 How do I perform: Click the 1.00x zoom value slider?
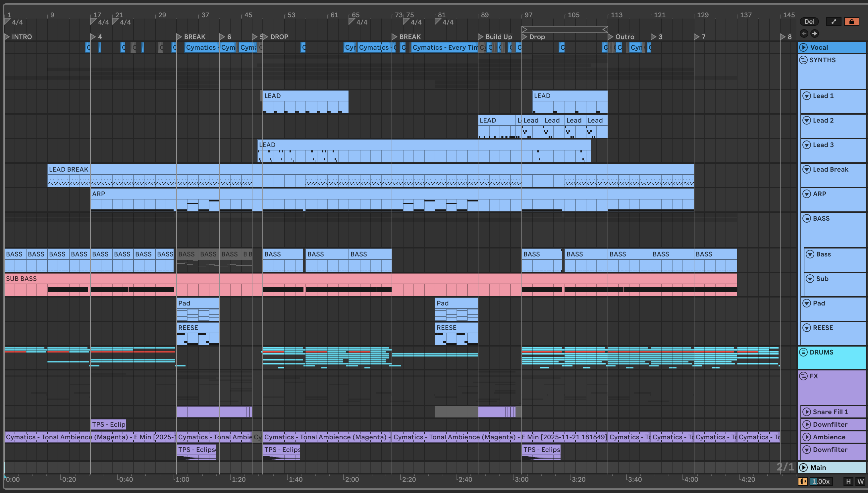821,481
